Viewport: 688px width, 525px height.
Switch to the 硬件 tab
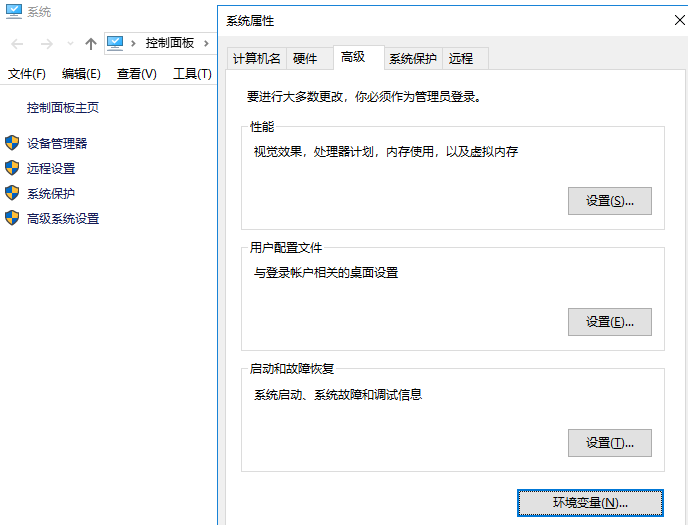tap(305, 58)
